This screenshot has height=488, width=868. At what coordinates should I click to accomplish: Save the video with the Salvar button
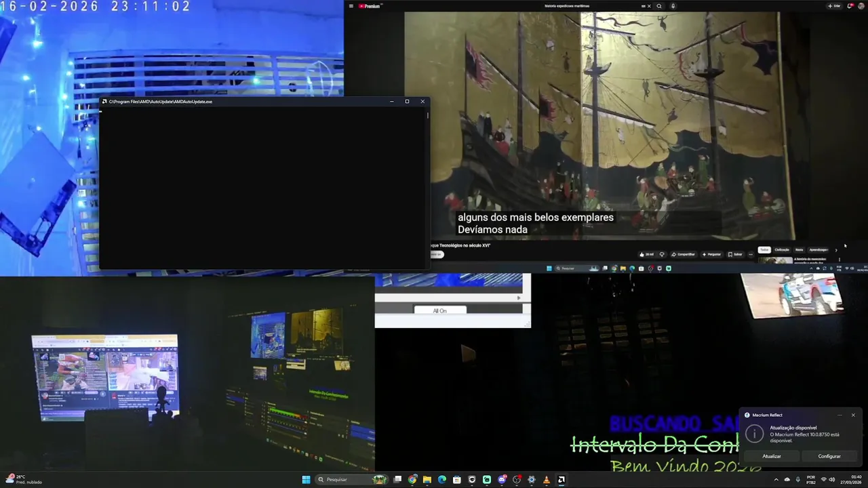[x=735, y=254]
